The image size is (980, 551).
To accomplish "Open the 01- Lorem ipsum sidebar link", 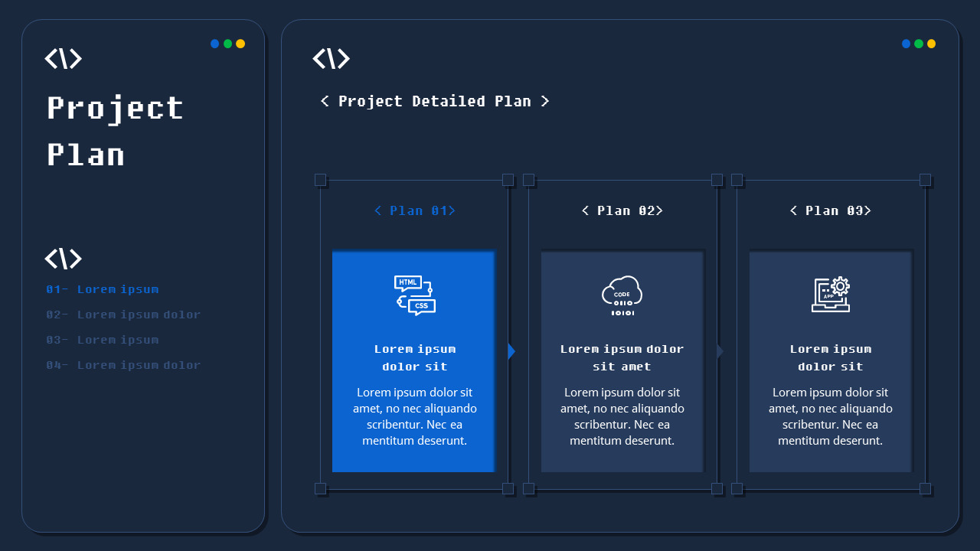I will 102,289.
